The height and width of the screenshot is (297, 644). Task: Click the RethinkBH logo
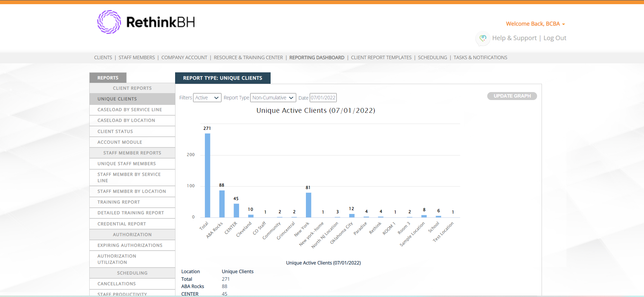tap(146, 22)
